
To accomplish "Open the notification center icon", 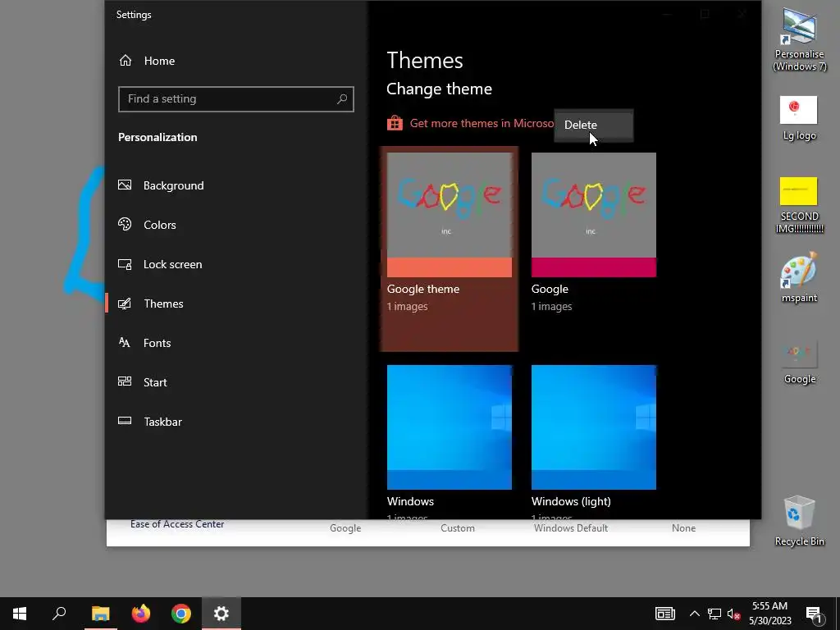I will pos(815,614).
